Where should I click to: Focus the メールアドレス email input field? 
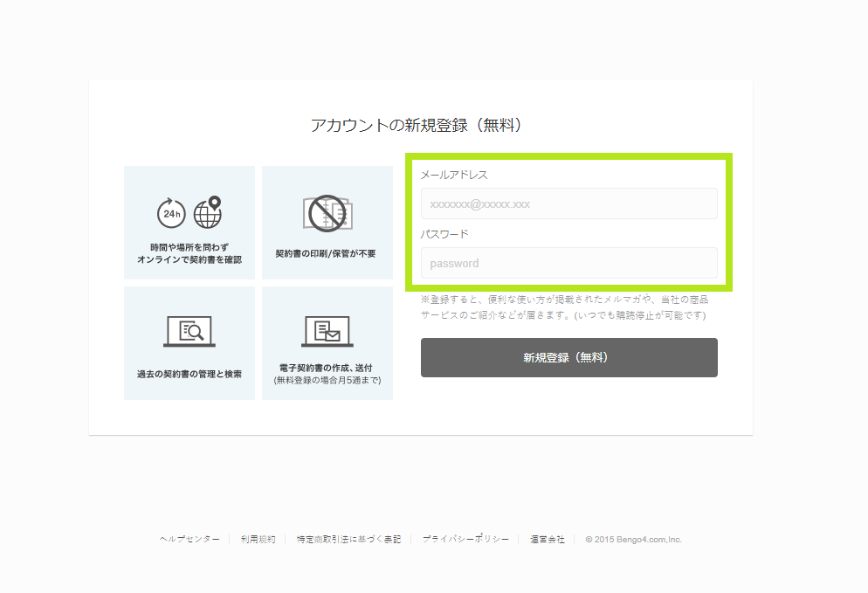568,204
